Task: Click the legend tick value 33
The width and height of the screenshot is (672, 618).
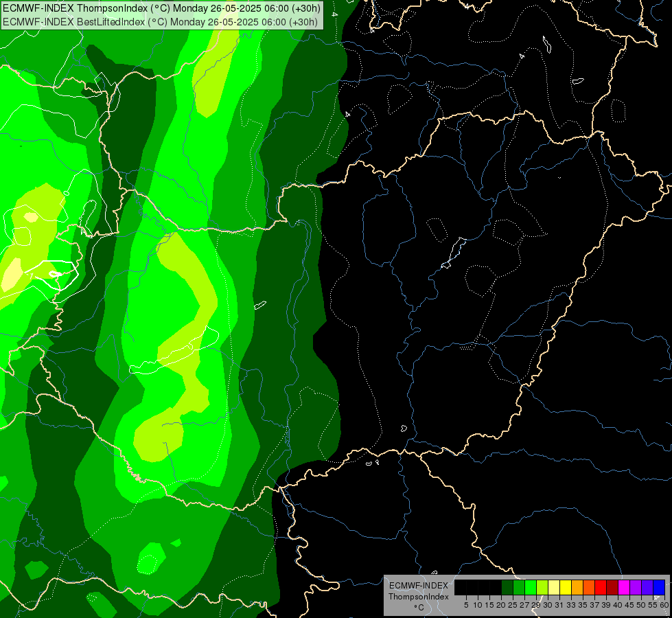Action: (x=571, y=605)
